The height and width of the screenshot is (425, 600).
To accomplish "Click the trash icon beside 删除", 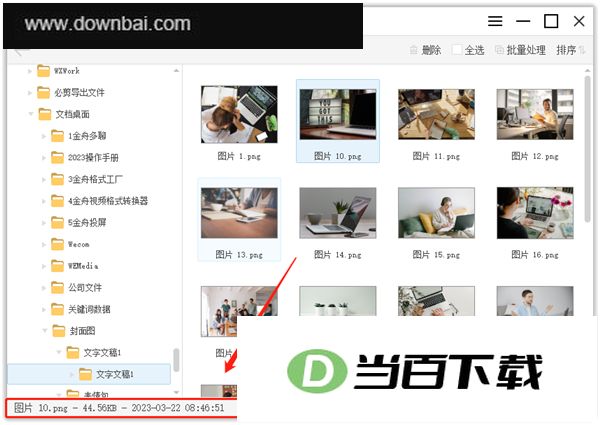I will point(414,50).
